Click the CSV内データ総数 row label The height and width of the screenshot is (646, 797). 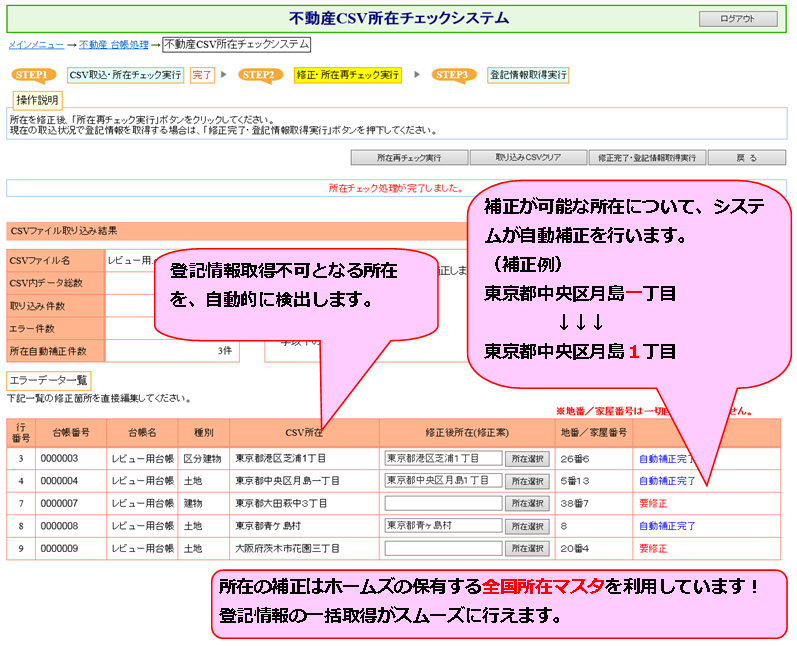55,283
